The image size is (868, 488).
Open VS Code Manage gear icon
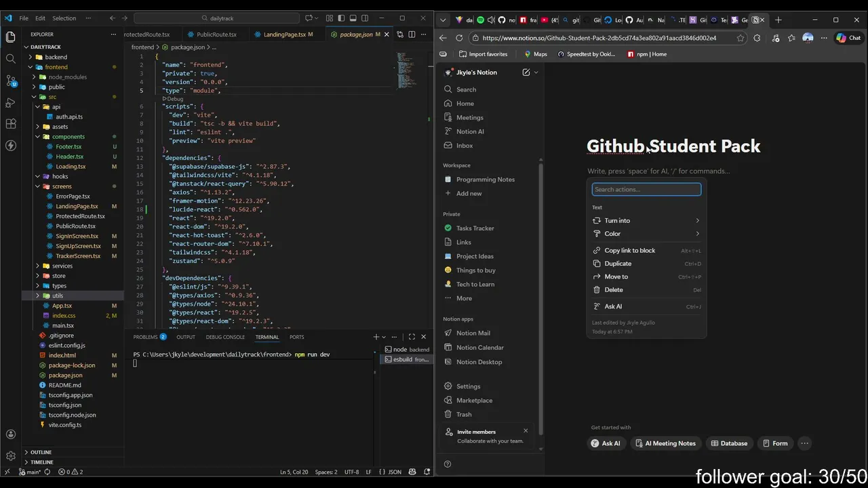[10, 456]
